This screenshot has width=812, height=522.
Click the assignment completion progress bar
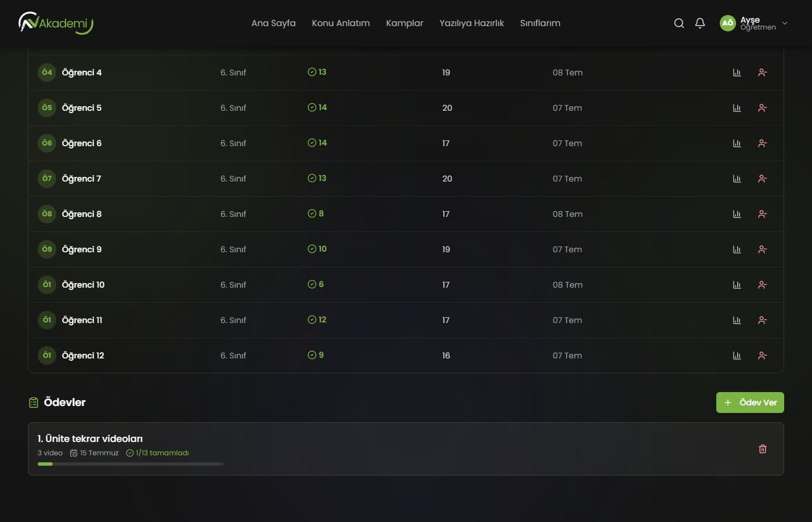tap(130, 464)
